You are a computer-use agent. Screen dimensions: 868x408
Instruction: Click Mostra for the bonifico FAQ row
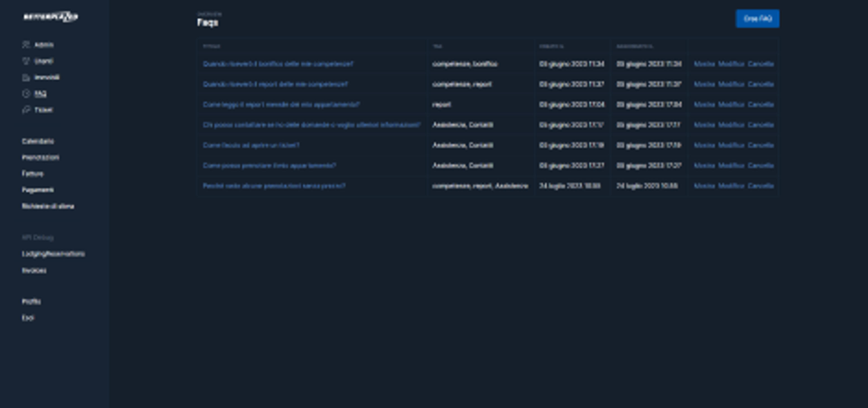point(705,64)
